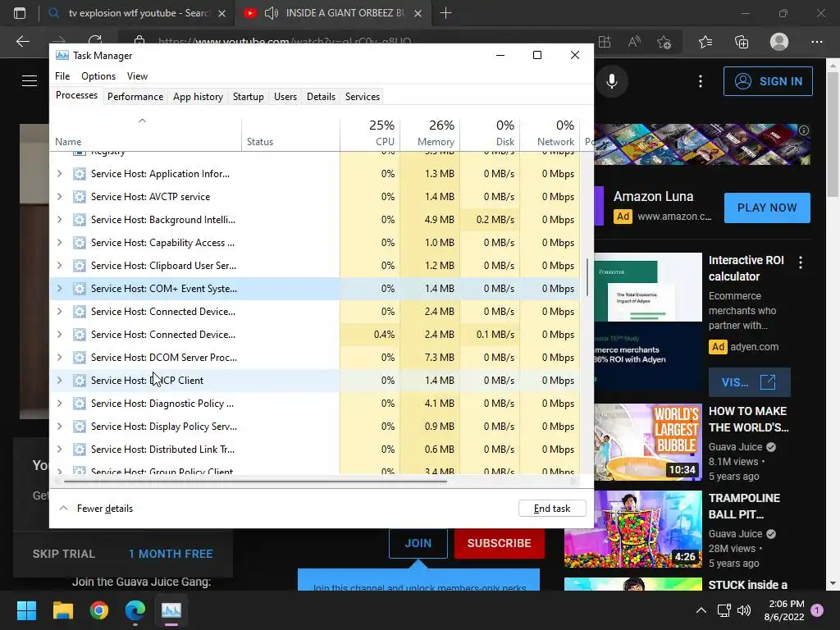Switch to the Details tab
Image resolution: width=840 pixels, height=630 pixels.
(x=321, y=97)
